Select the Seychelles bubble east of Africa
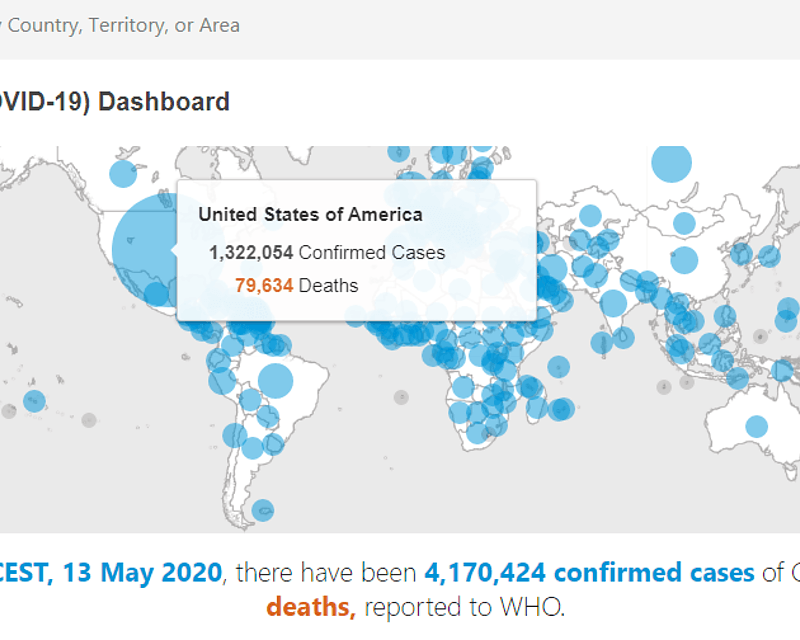Viewport: 800px width, 640px height. (559, 367)
